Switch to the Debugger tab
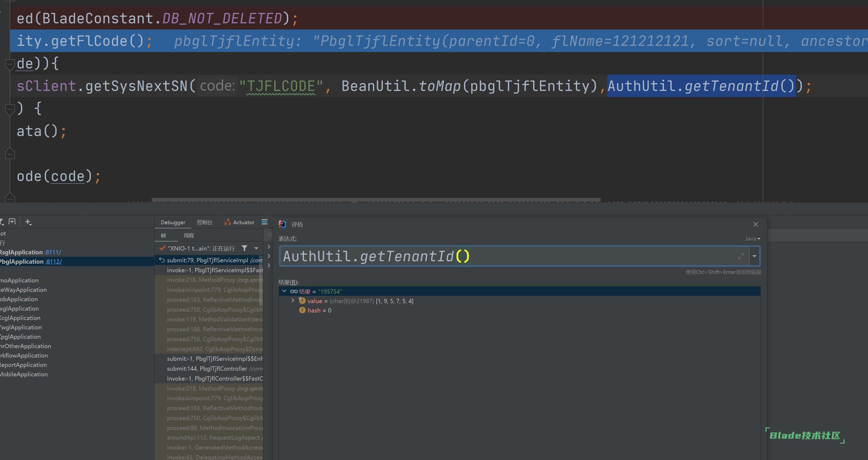This screenshot has width=868, height=460. click(x=173, y=222)
